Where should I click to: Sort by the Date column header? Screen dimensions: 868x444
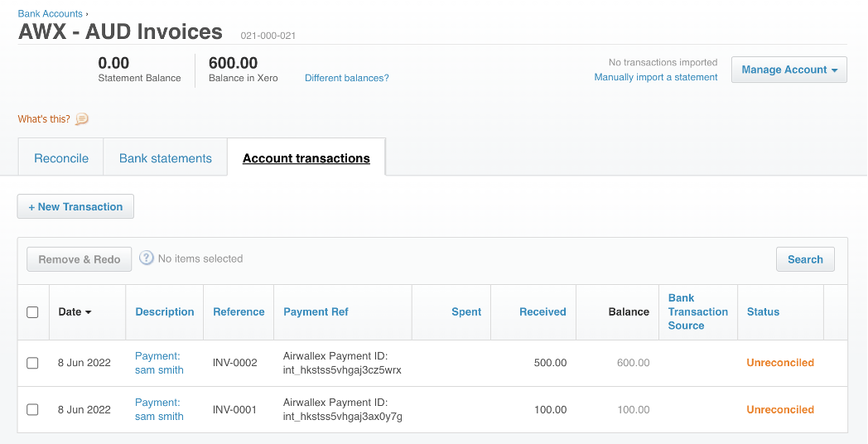75,312
